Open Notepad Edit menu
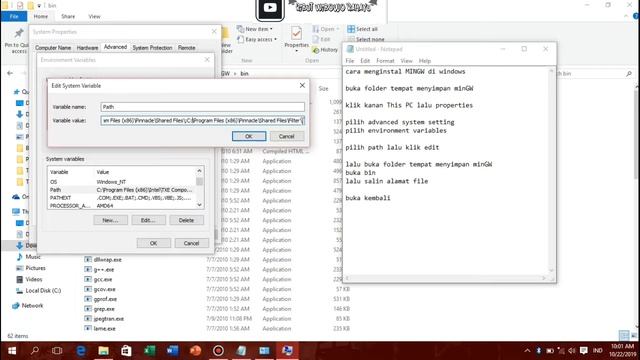Viewport: 640px width, 360px height. (x=365, y=61)
